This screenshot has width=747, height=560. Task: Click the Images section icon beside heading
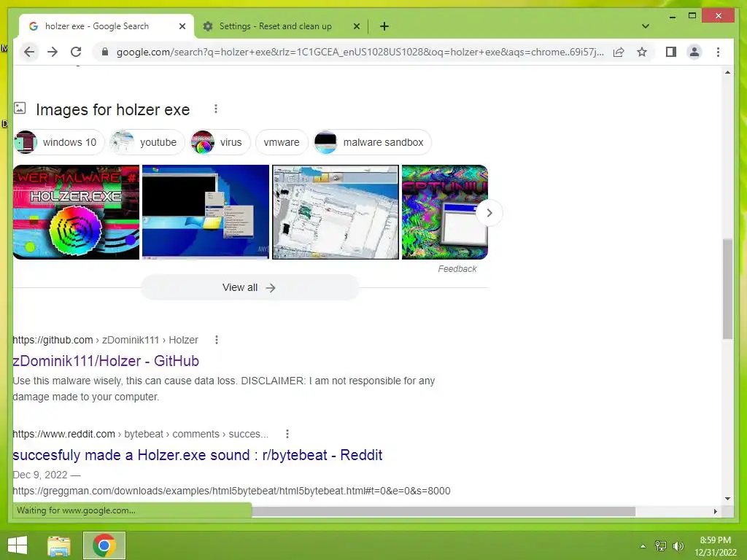(x=20, y=108)
